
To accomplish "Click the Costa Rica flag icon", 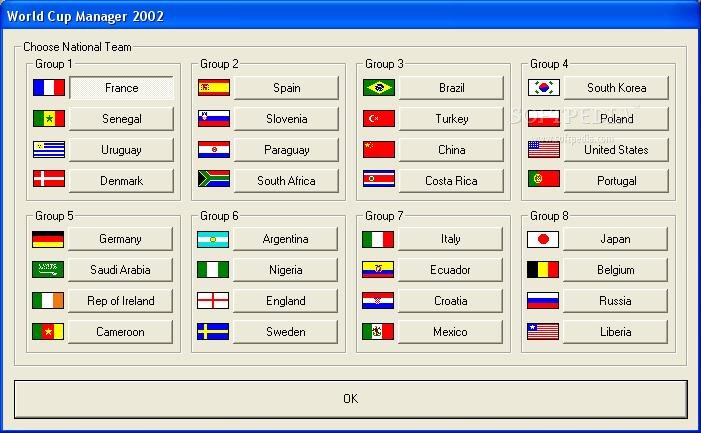I will click(x=379, y=178).
